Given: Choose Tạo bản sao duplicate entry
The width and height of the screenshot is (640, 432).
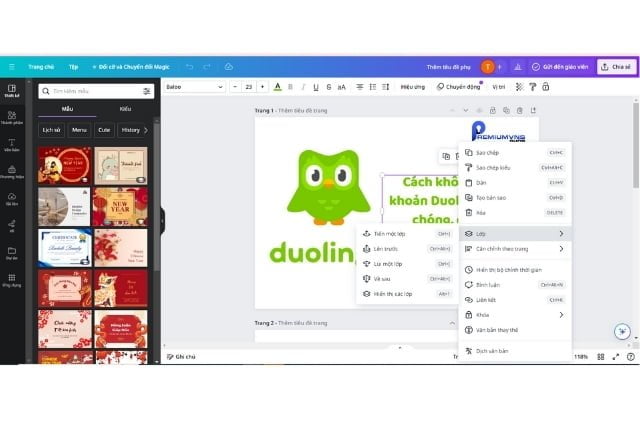Looking at the screenshot, I should click(x=515, y=198).
